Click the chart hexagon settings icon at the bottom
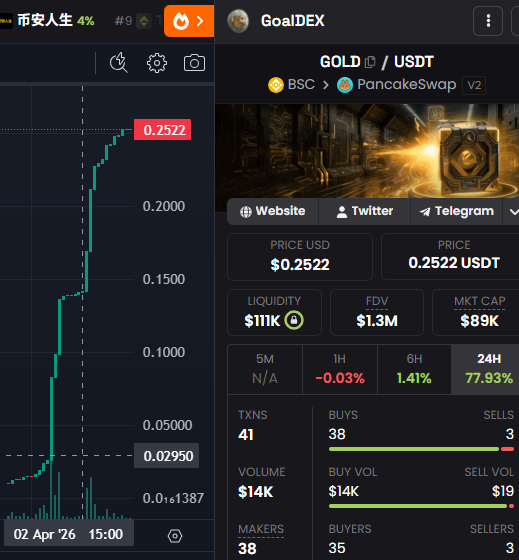519x560 pixels. tap(175, 536)
